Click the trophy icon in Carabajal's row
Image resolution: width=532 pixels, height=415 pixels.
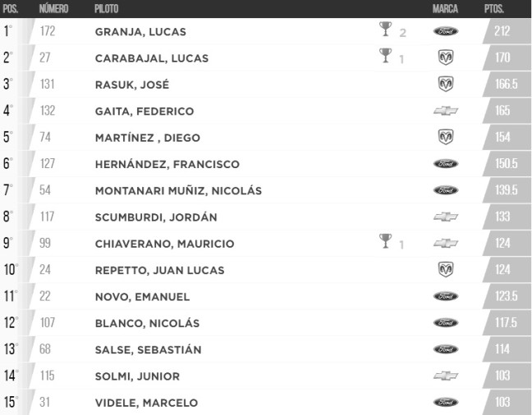384,57
